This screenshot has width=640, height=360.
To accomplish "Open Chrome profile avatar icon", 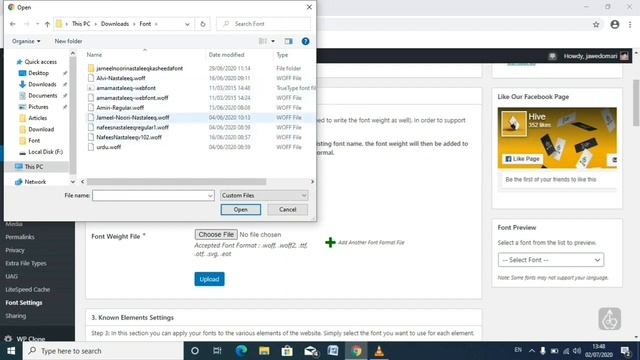I will (x=615, y=24).
